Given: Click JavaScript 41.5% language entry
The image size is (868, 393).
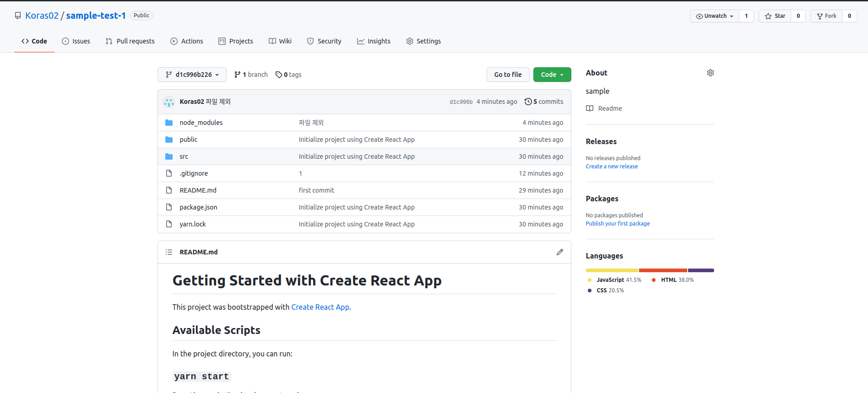Looking at the screenshot, I should (x=614, y=280).
